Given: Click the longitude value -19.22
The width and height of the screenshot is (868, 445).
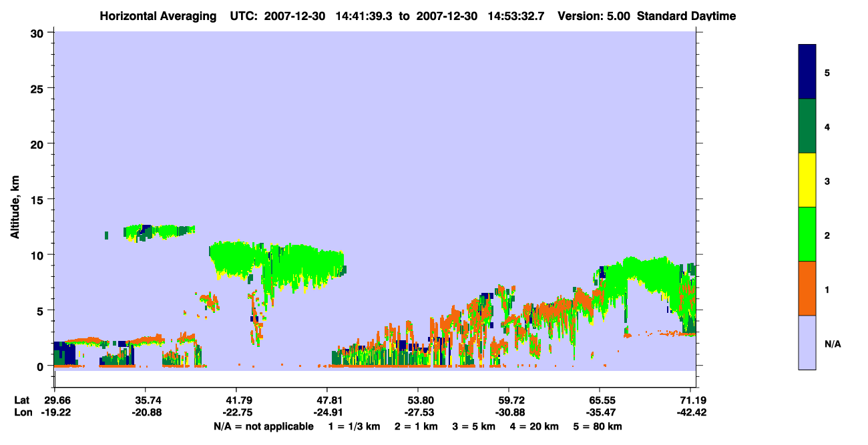Looking at the screenshot, I should click(x=55, y=412).
